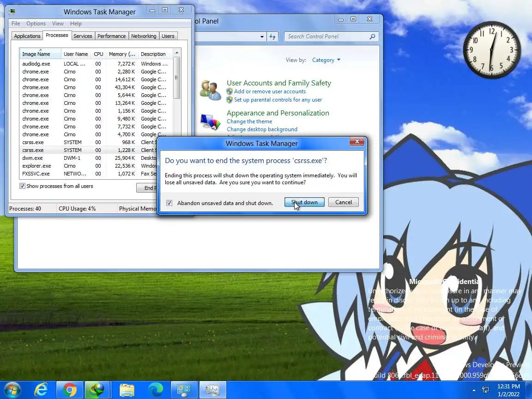Open the Start menu orb
The width and height of the screenshot is (532, 399).
coord(11,390)
